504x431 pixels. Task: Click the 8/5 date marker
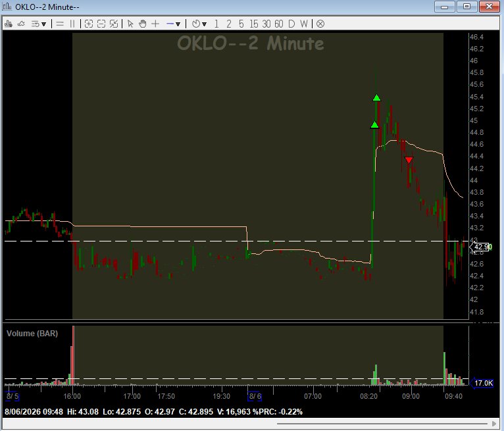tap(13, 396)
